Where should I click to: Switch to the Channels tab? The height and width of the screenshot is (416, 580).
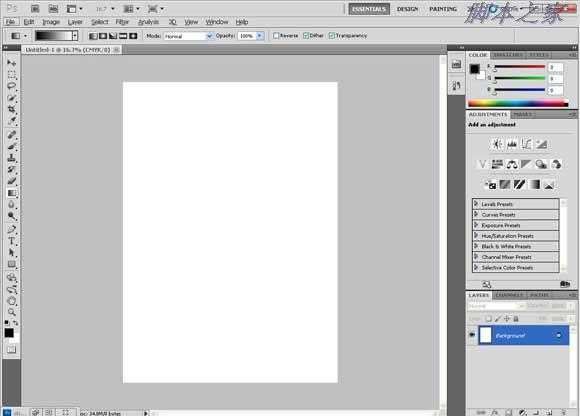click(509, 295)
